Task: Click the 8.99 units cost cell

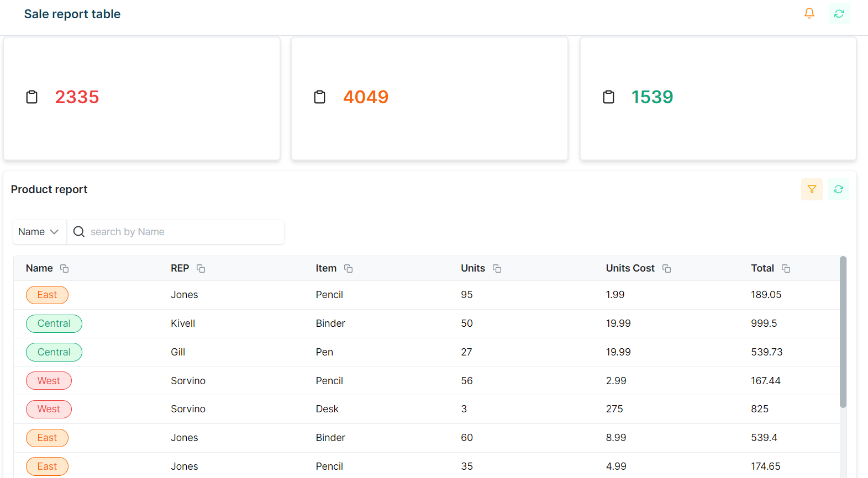Action: pyautogui.click(x=616, y=438)
